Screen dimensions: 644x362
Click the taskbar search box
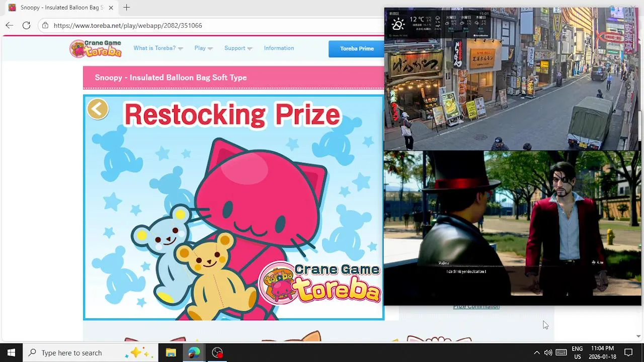point(91,352)
